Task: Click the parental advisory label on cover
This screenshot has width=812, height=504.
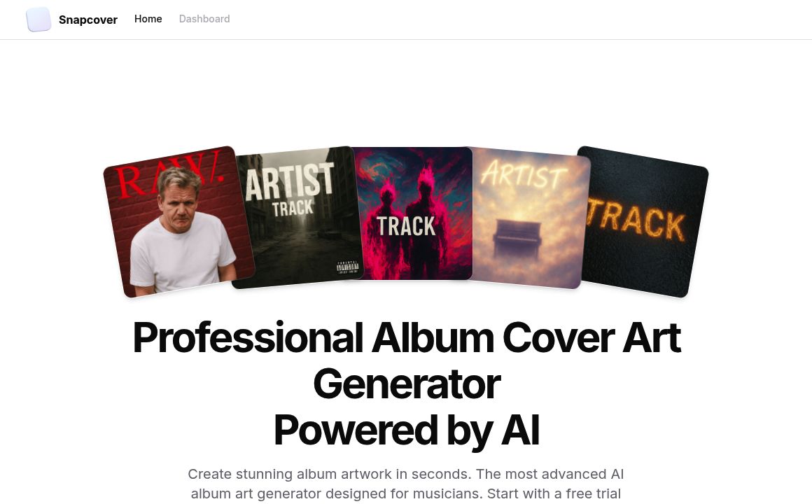Action: [x=347, y=267]
